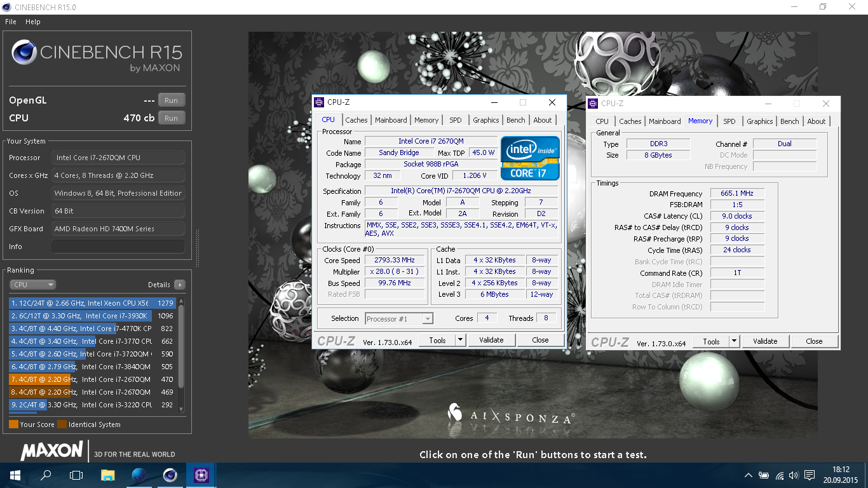Image resolution: width=868 pixels, height=488 pixels.
Task: Click Validate in left CPU-Z window
Action: (491, 341)
